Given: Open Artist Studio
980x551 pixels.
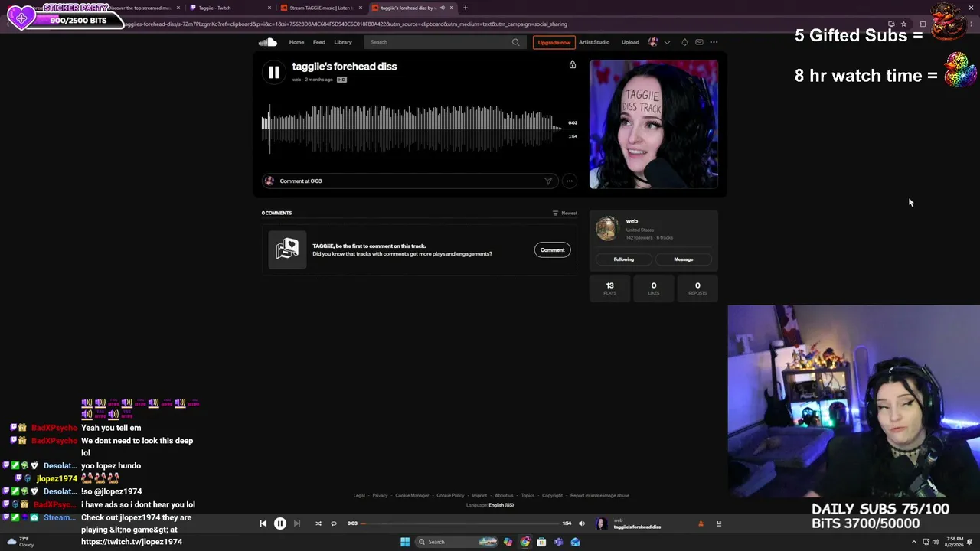Looking at the screenshot, I should pos(594,42).
